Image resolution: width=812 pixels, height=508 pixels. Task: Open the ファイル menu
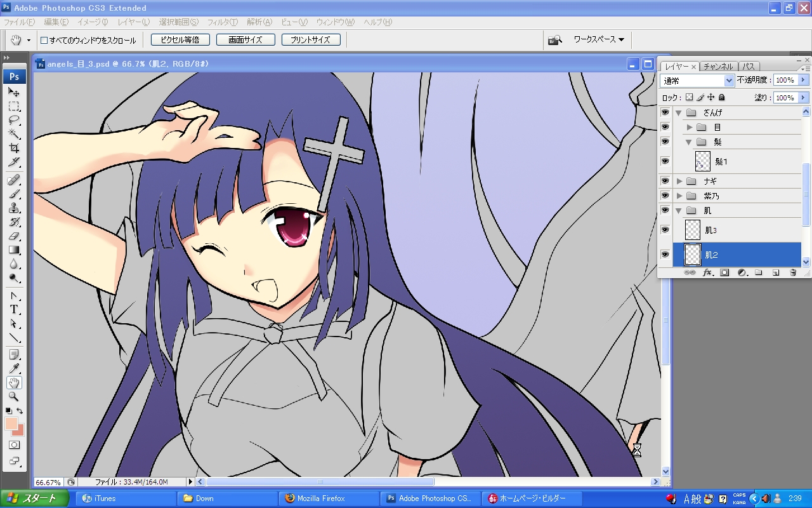[20, 22]
